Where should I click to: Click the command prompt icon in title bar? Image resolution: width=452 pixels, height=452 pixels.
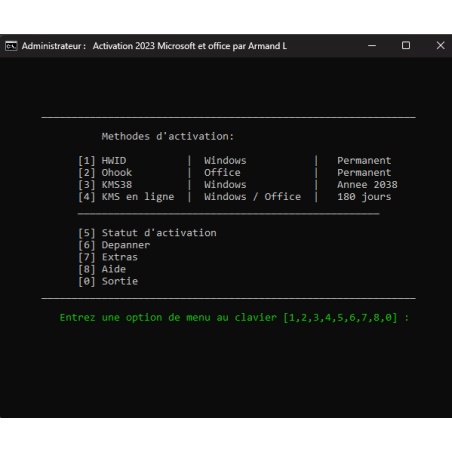(11, 46)
